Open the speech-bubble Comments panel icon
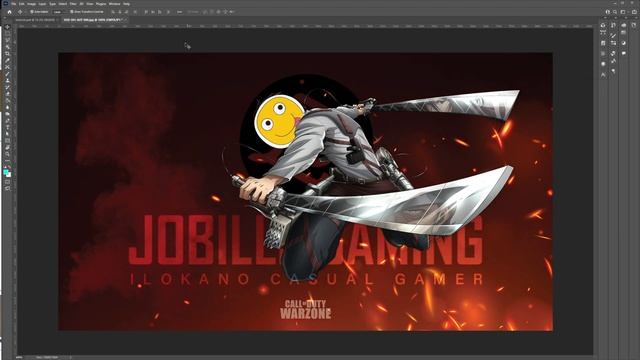 coord(624,53)
